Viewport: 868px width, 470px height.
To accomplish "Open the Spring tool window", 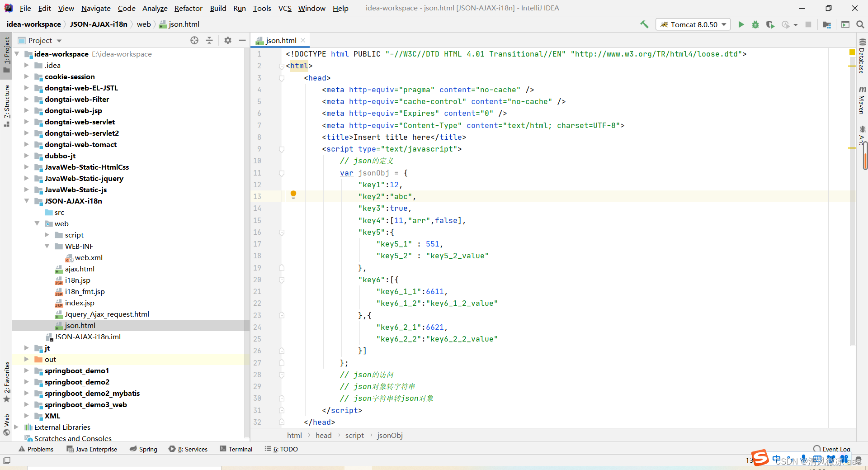I will (143, 449).
